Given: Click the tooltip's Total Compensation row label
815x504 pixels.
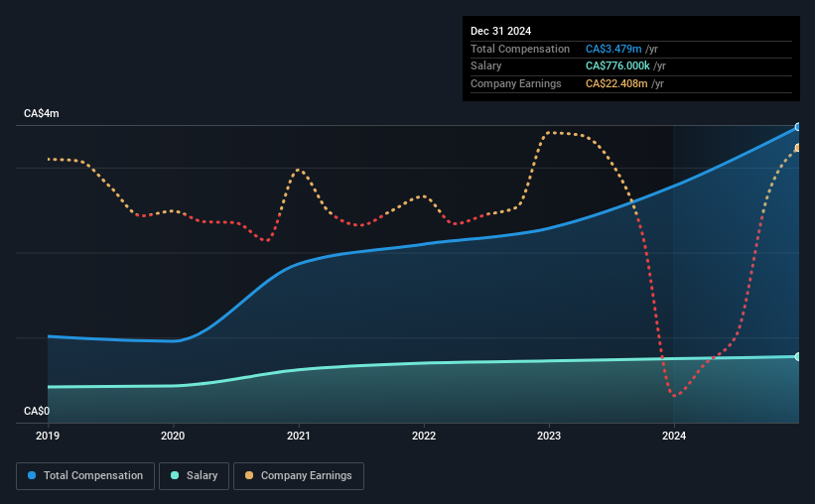Looking at the screenshot, I should 520,49.
